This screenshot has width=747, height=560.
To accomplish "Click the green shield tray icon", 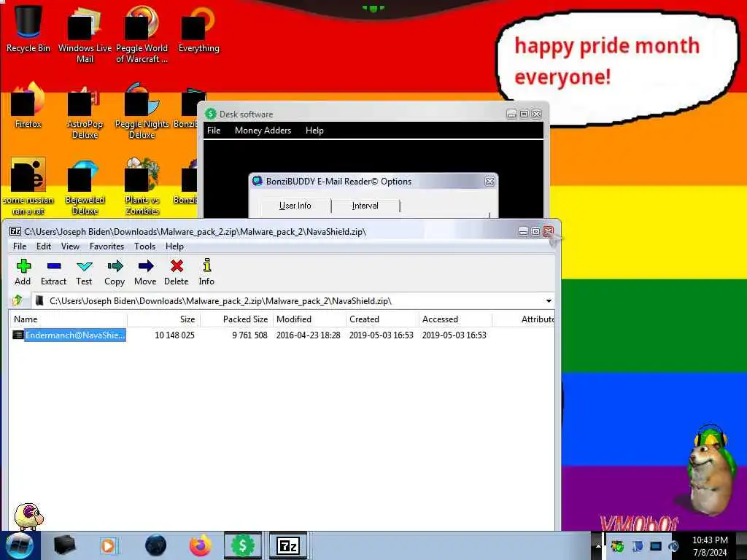I will 617,546.
